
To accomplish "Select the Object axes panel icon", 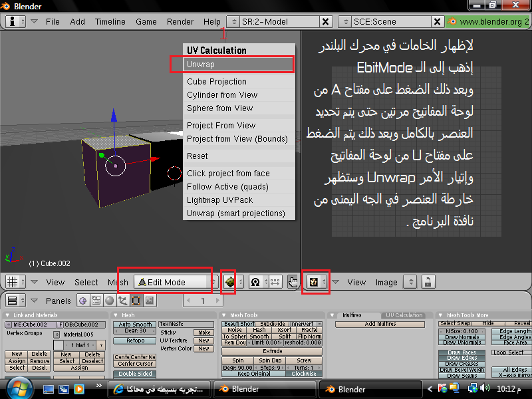I will [123, 301].
